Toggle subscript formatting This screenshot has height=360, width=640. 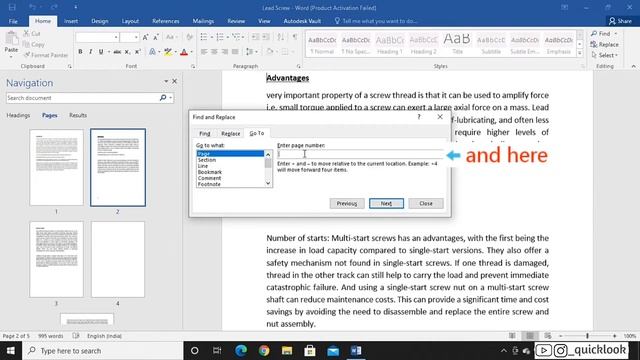[x=127, y=52]
